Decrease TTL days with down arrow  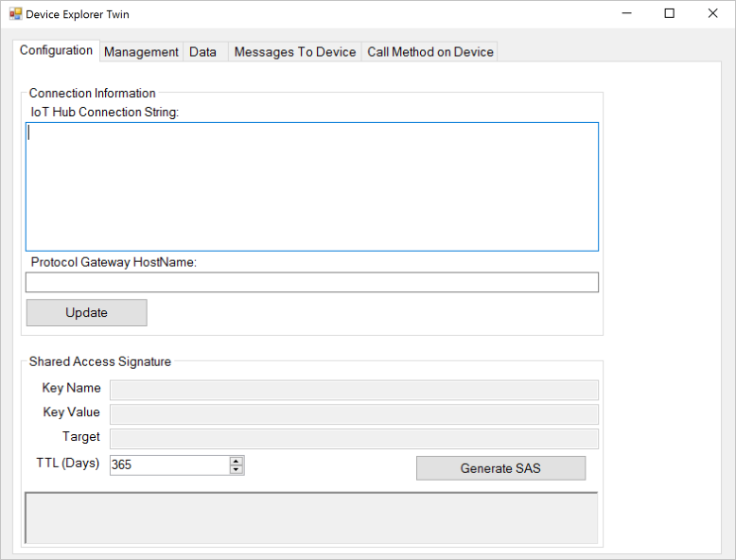[x=237, y=469]
